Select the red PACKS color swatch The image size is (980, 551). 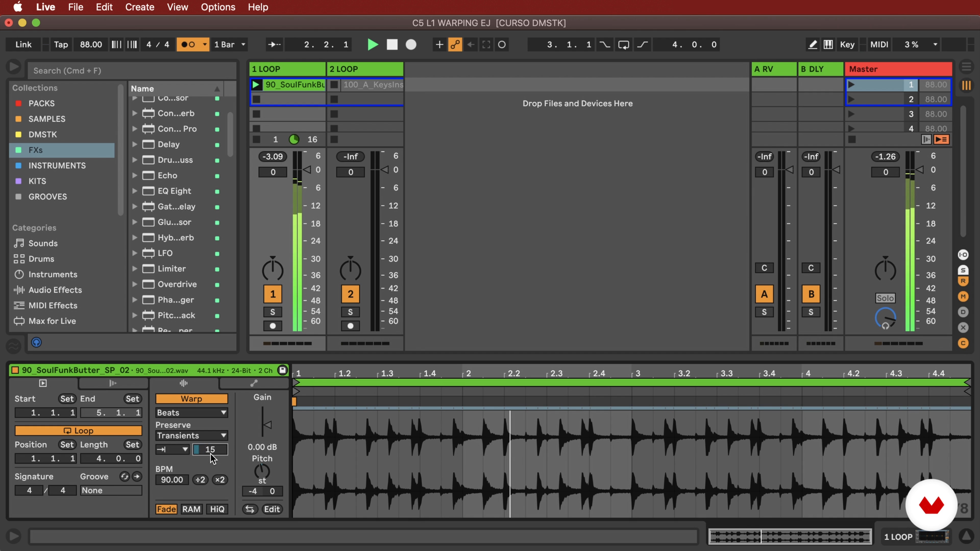pos(18,103)
